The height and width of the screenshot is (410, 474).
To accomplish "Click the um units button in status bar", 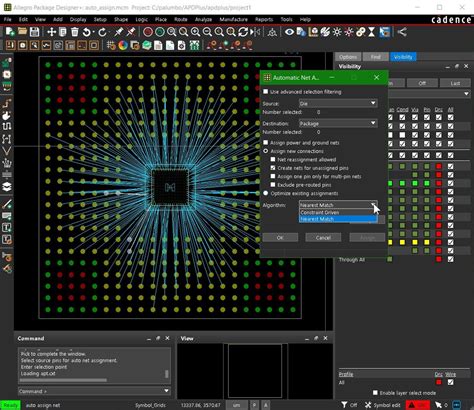I will coord(236,405).
